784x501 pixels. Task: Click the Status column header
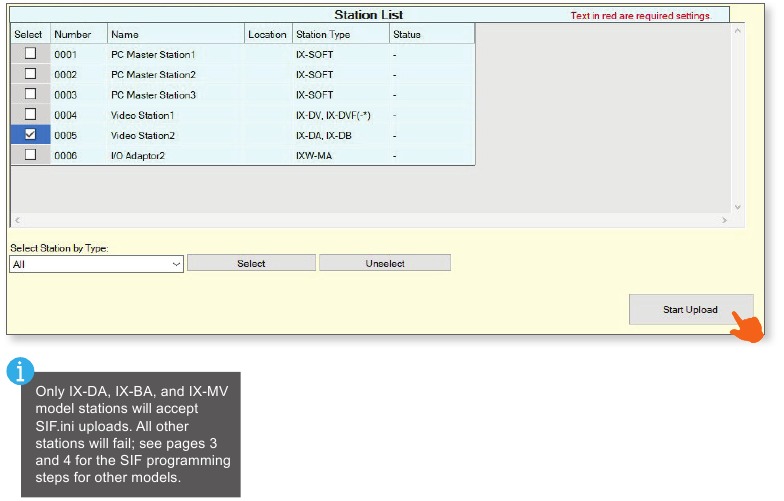pos(430,34)
